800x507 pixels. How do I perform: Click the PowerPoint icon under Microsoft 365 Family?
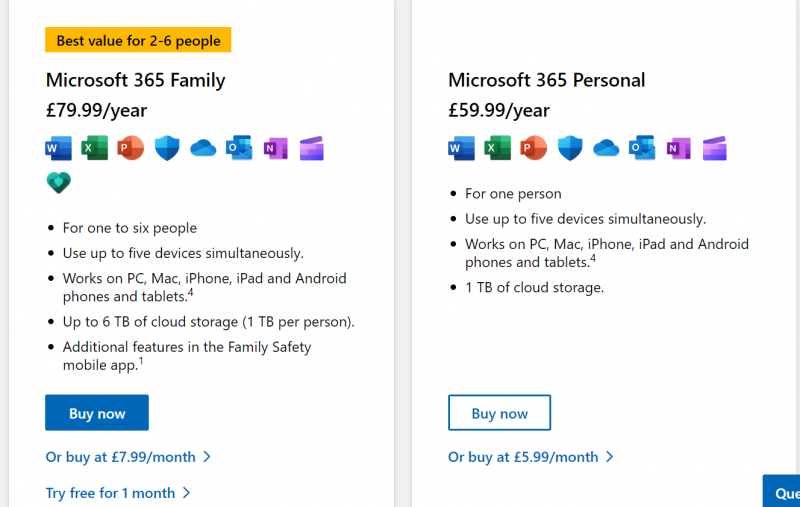130,148
